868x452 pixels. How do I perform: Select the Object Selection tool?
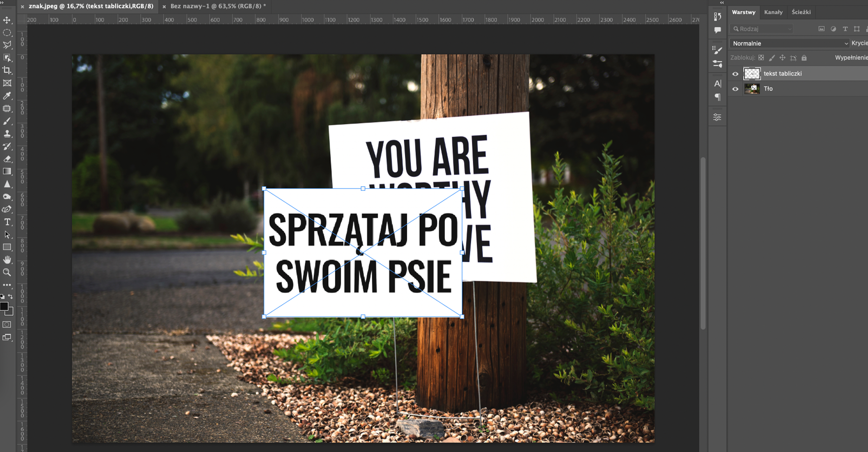7,57
